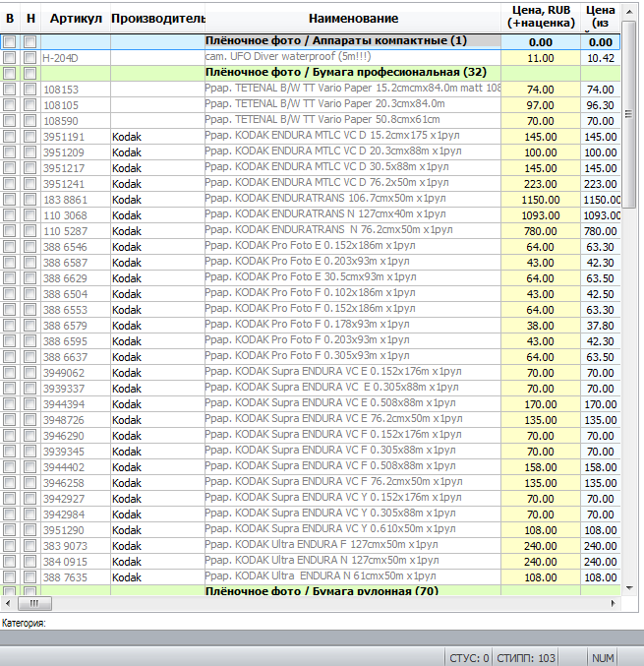Click price 37.80 in the last column
The image size is (644, 666).
coord(601,326)
